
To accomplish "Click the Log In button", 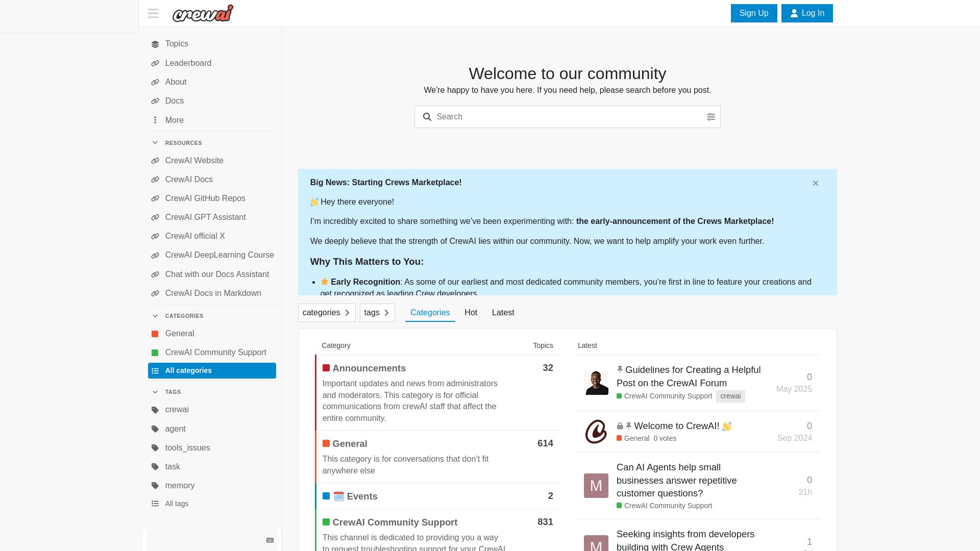I will click(x=807, y=13).
